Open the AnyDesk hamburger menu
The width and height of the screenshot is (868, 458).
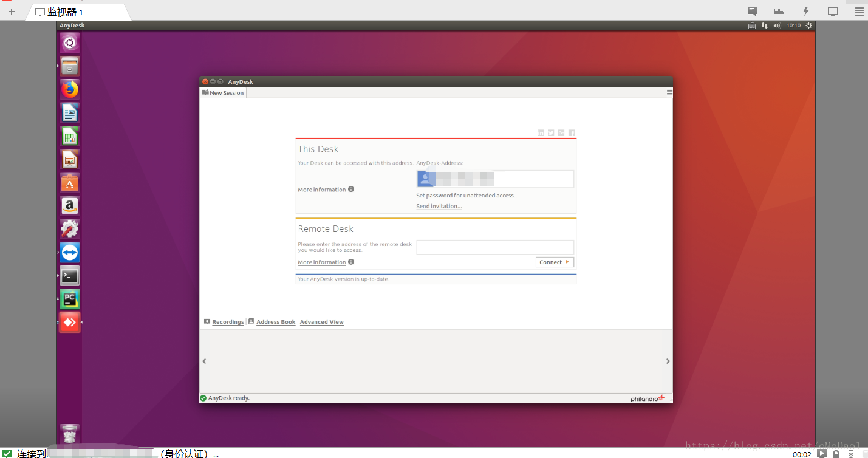669,93
